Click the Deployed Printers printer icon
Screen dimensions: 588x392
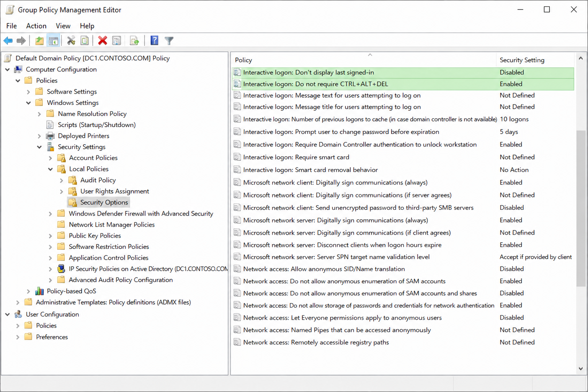coord(50,136)
